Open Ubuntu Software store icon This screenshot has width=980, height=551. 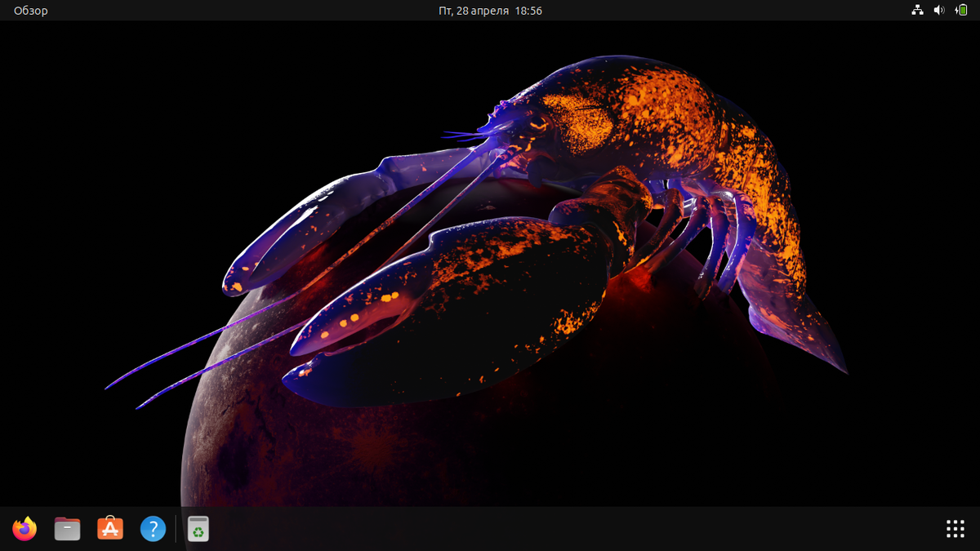point(110,529)
